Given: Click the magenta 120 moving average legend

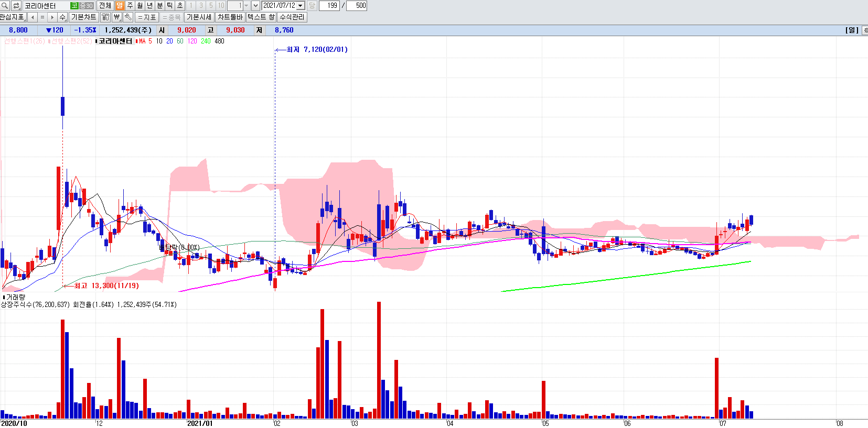Looking at the screenshot, I should tap(192, 41).
